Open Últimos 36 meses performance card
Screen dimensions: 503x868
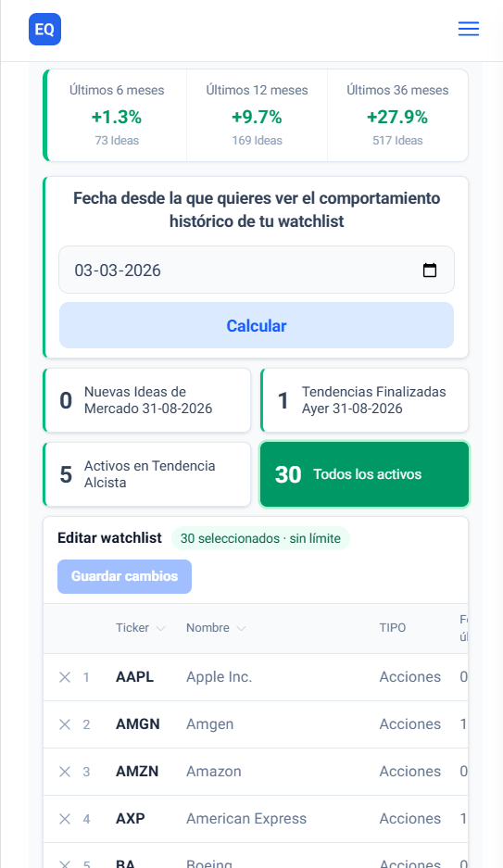[x=397, y=115]
